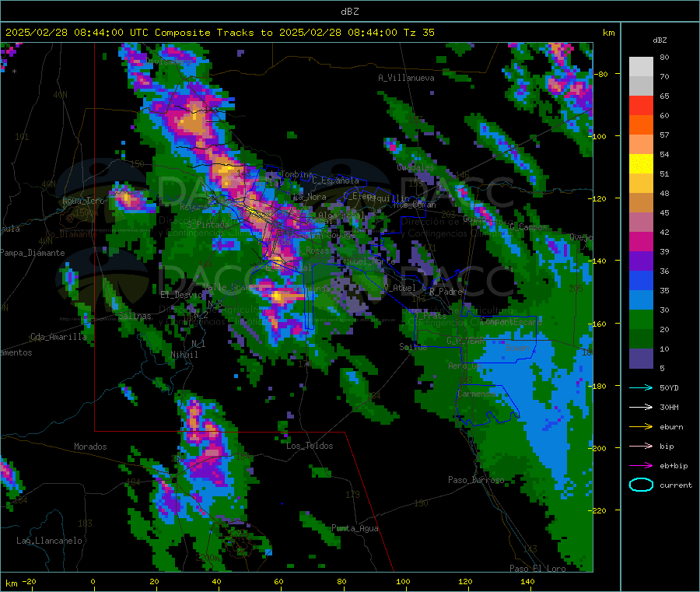Click the green 20 dBZ swatch

point(641,320)
